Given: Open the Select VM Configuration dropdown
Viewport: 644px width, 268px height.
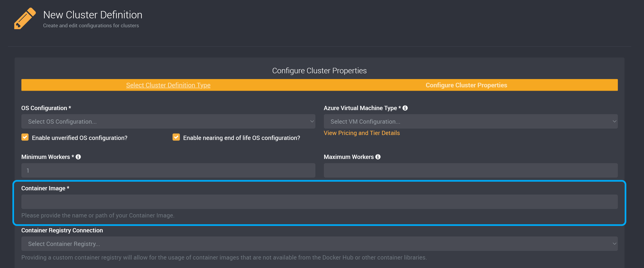Looking at the screenshot, I should click(x=470, y=121).
